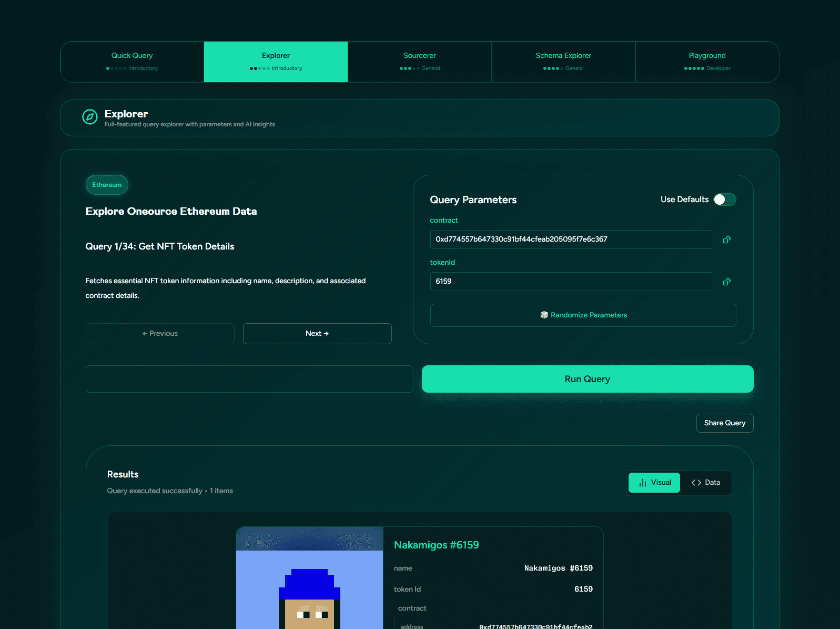Focus the tokenId input field
The width and height of the screenshot is (840, 629).
571,282
